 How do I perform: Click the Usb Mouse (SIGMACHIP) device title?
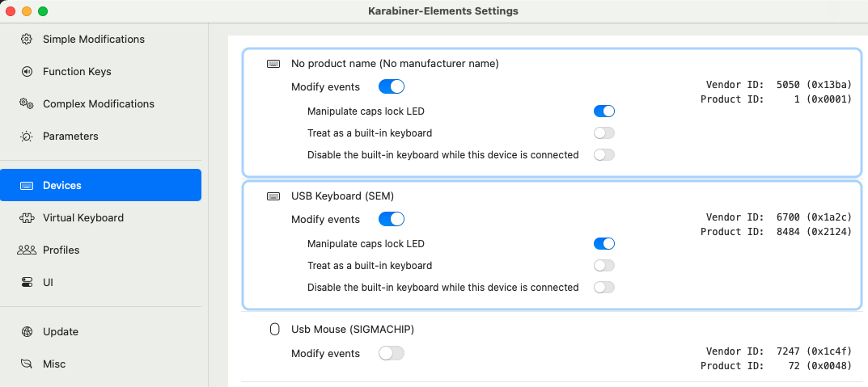click(353, 330)
